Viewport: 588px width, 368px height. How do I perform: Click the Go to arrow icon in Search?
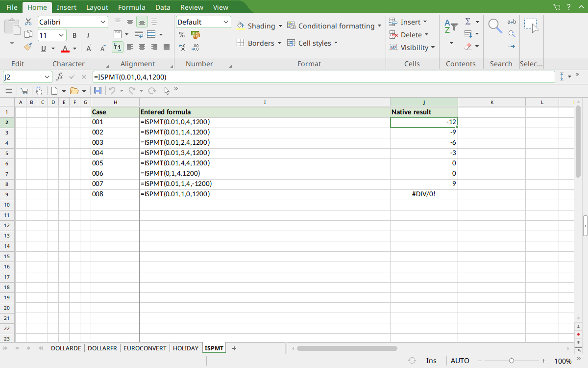[x=512, y=47]
